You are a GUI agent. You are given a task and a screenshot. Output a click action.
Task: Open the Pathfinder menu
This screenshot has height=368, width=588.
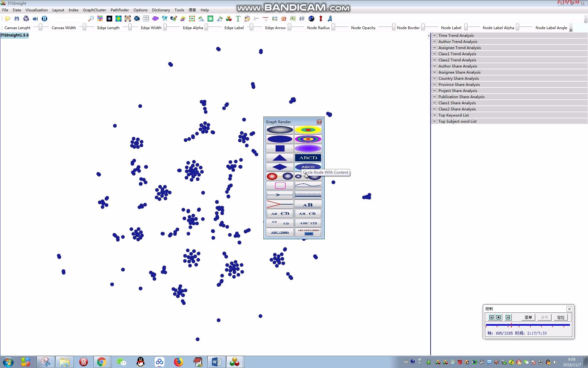(119, 10)
